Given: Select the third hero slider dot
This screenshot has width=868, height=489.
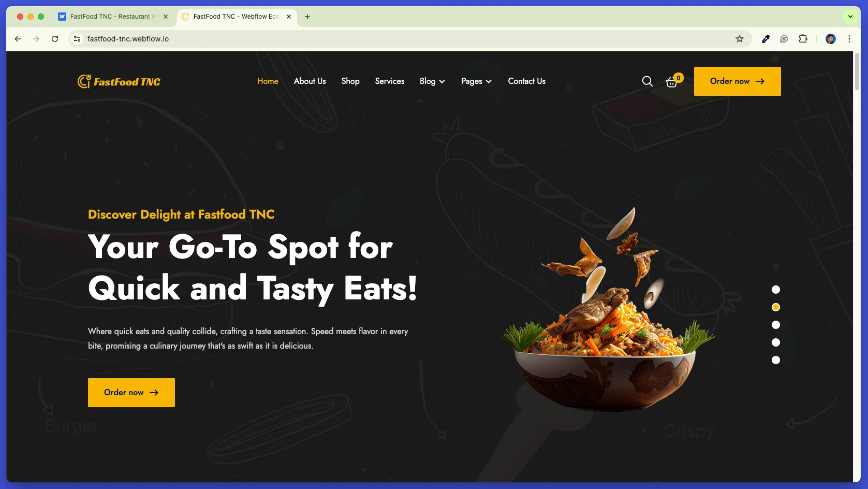Looking at the screenshot, I should coord(776,325).
